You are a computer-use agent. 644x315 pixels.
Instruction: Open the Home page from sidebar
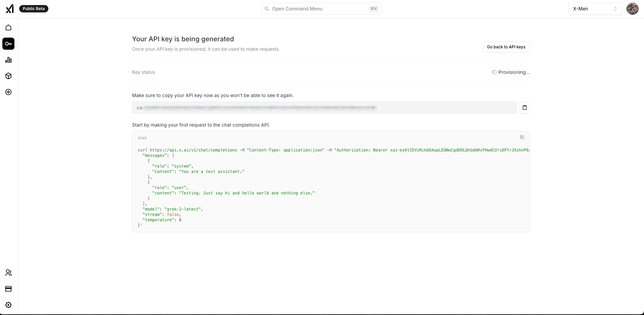(x=8, y=28)
